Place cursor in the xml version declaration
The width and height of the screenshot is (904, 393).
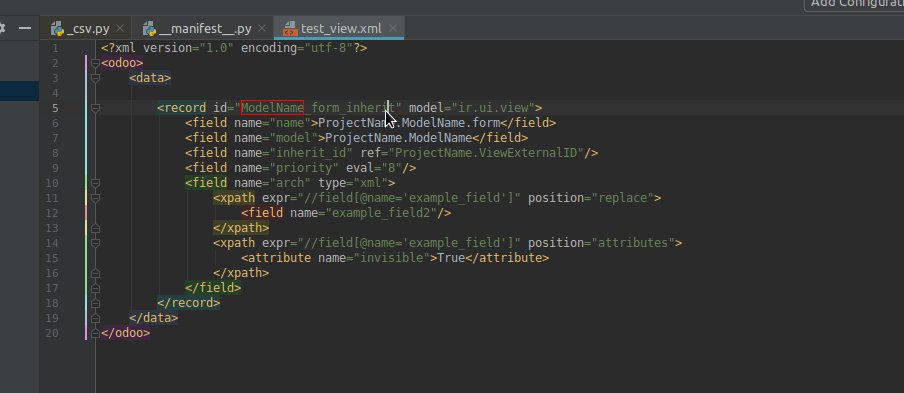pyautogui.click(x=234, y=48)
